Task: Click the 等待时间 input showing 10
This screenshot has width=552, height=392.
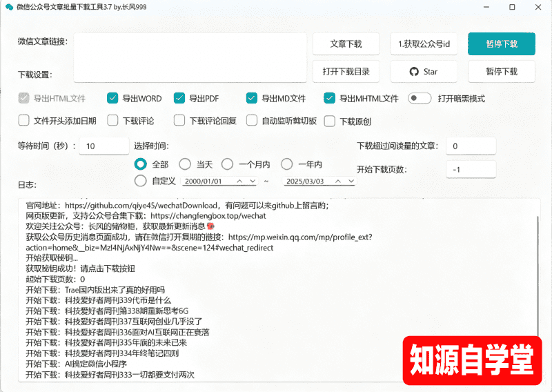Action: [104, 146]
